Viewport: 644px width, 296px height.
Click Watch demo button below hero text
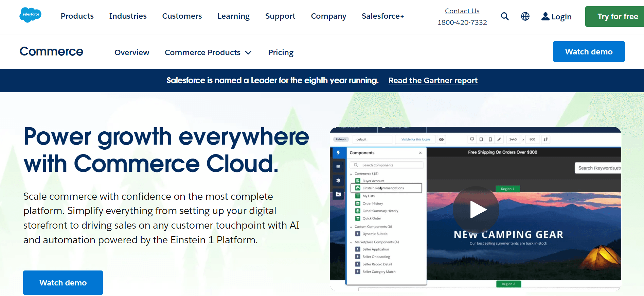coord(63,283)
